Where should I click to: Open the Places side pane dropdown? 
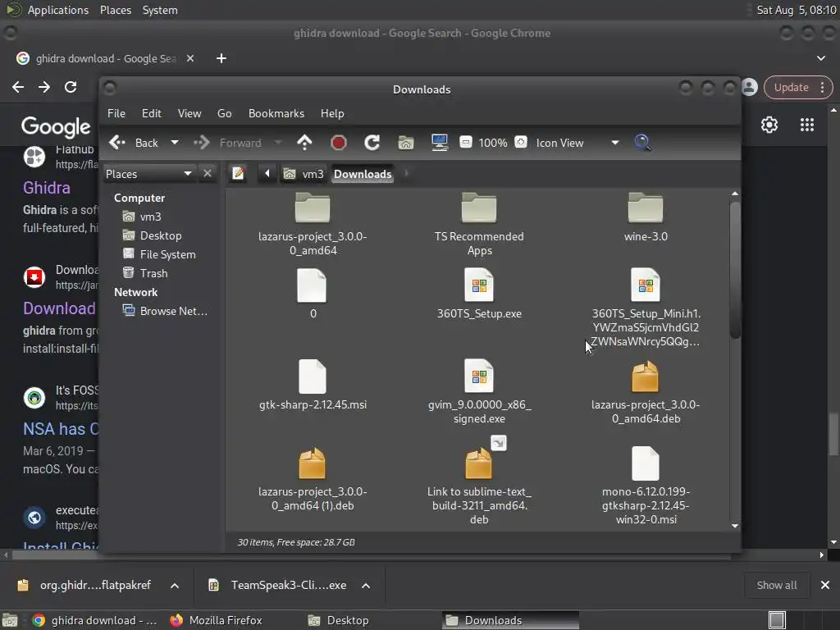(148, 174)
